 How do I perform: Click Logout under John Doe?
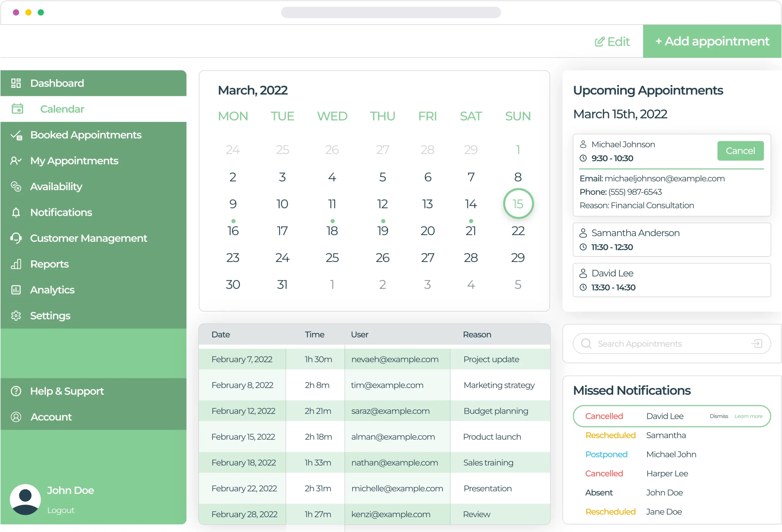pos(61,510)
